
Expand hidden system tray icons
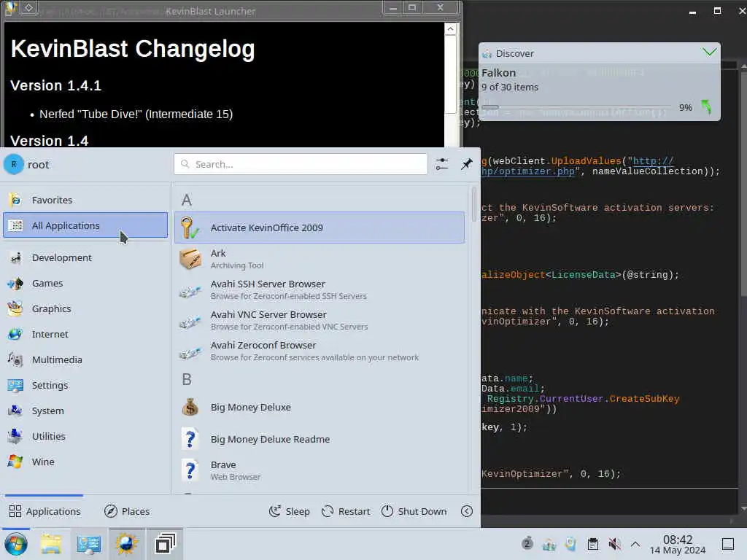[x=635, y=544]
